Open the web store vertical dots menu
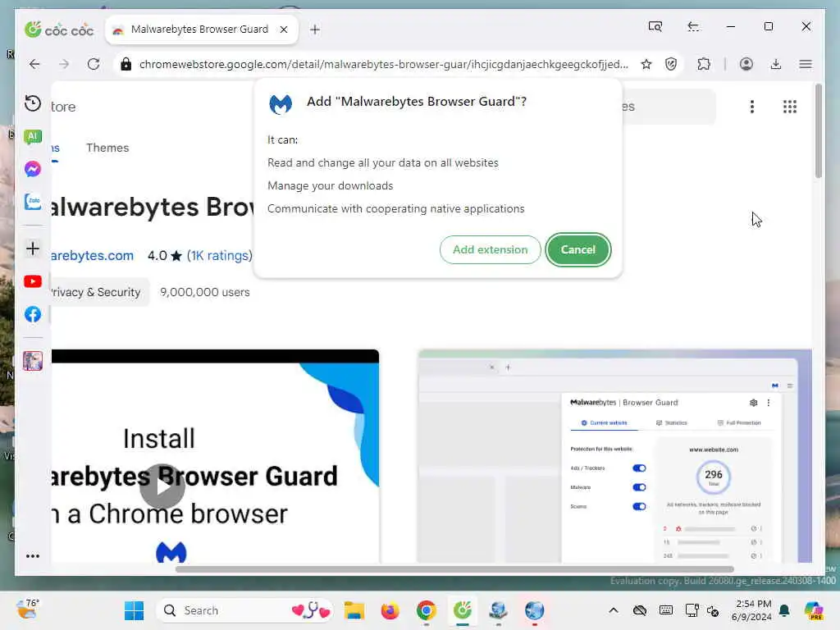Screen dimensions: 840x630 point(752,107)
